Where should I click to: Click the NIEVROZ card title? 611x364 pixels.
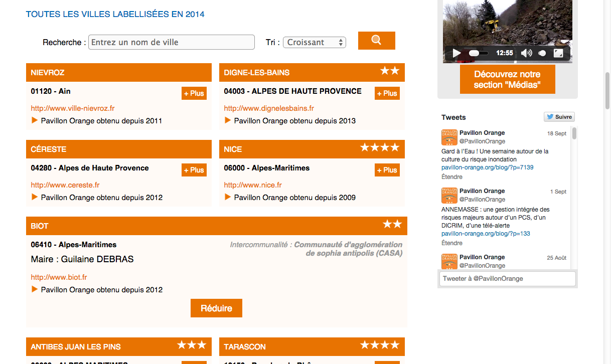tap(48, 73)
